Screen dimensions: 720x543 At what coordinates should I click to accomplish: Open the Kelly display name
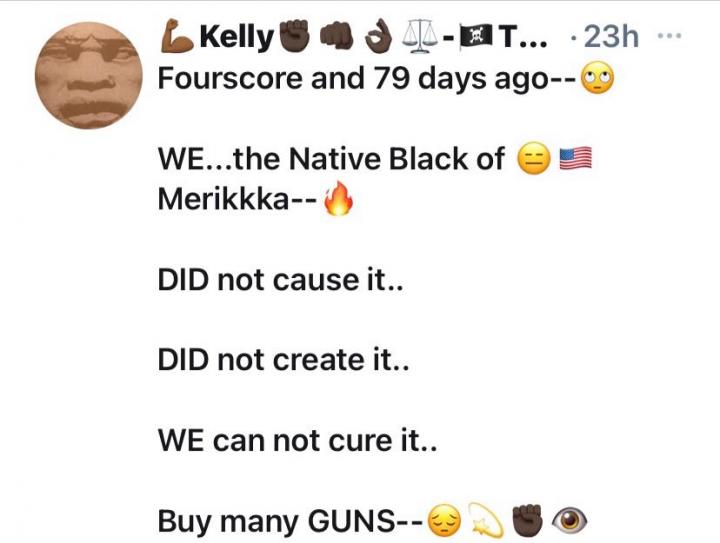click(x=236, y=38)
